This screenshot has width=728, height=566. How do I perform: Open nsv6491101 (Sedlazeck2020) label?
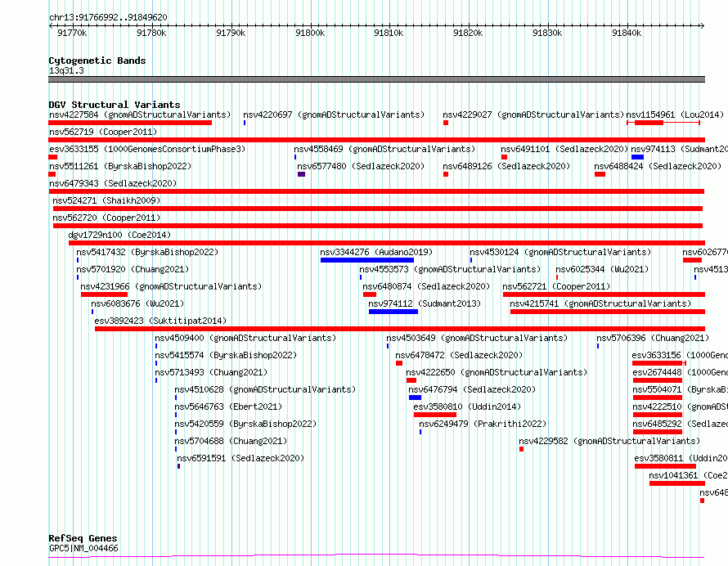pyautogui.click(x=564, y=149)
